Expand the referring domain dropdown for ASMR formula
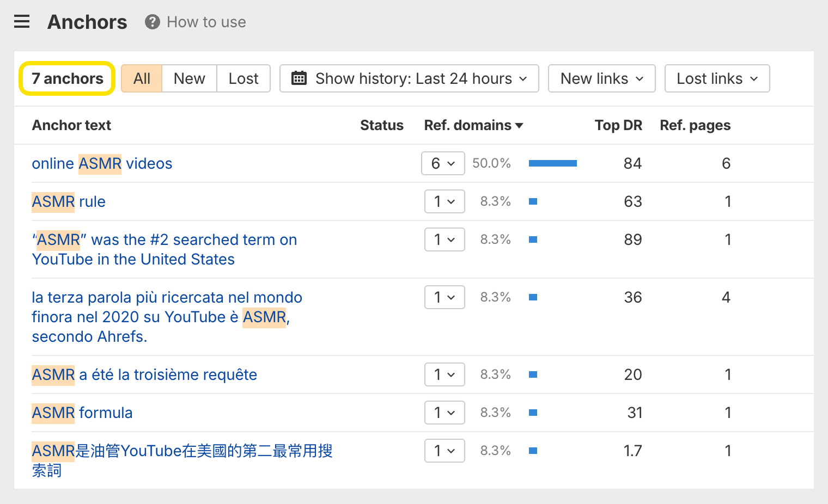Viewport: 828px width, 504px height. (x=445, y=413)
